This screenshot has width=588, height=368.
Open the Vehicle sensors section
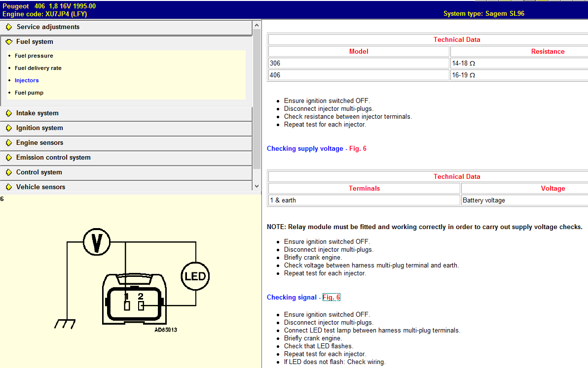[40, 187]
